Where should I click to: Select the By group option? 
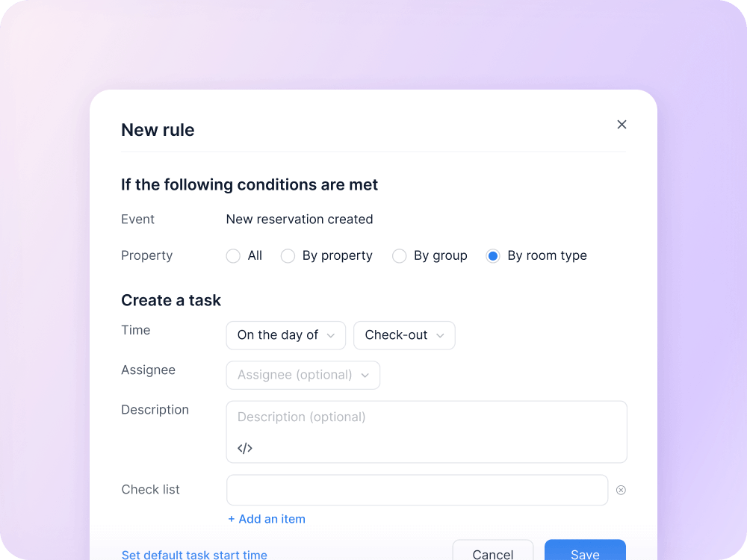[399, 255]
